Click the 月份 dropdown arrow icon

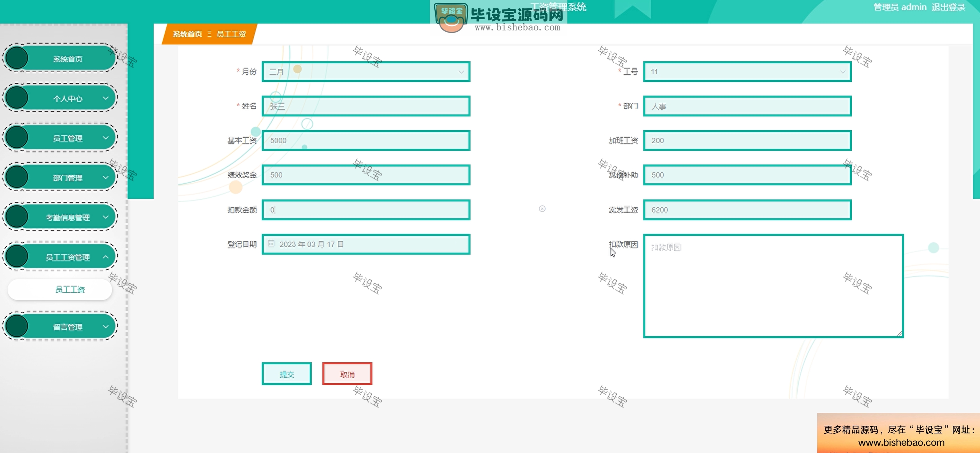pos(462,72)
